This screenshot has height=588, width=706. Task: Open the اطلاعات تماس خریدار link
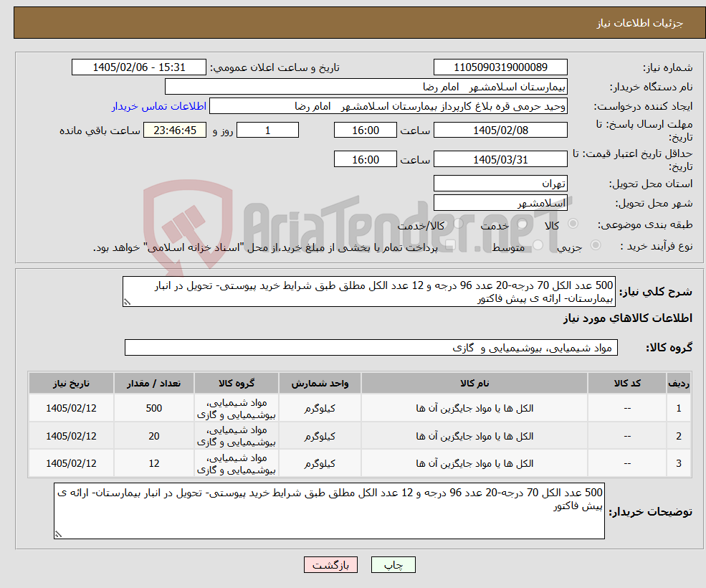[x=159, y=106]
